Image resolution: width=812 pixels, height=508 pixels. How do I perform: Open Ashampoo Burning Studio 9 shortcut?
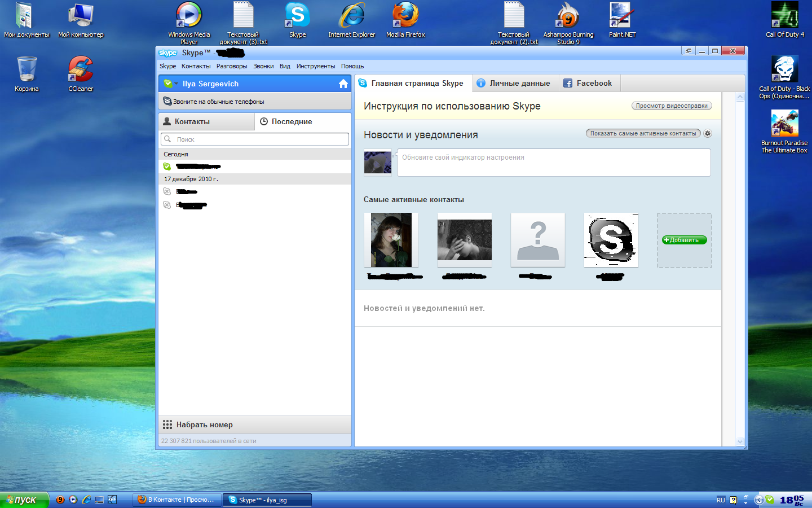(x=568, y=23)
